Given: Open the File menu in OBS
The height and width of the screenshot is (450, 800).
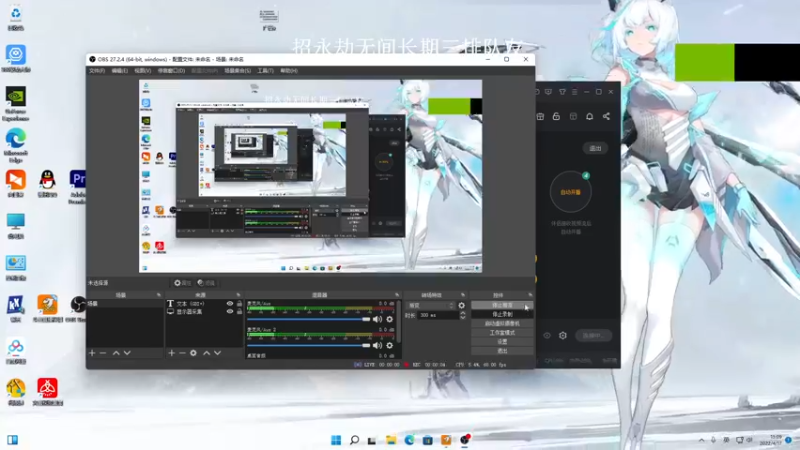Looking at the screenshot, I should (97, 70).
